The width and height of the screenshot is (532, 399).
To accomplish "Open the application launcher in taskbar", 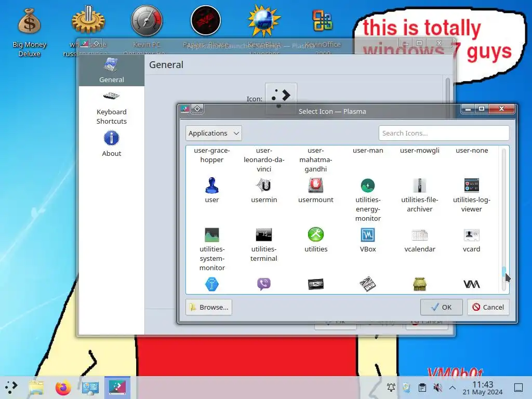I will (11, 387).
